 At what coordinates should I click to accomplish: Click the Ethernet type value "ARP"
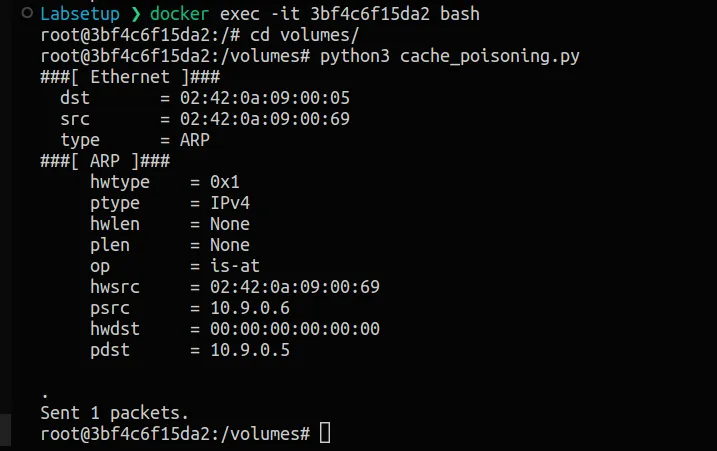[194, 140]
